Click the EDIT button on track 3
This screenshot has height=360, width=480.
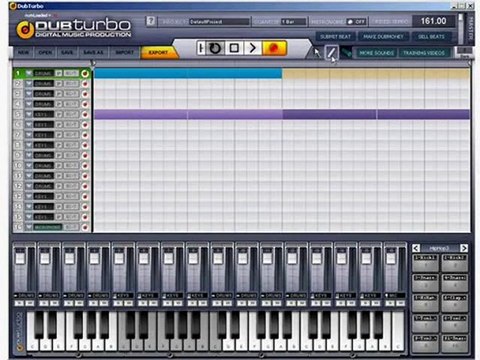coord(71,94)
